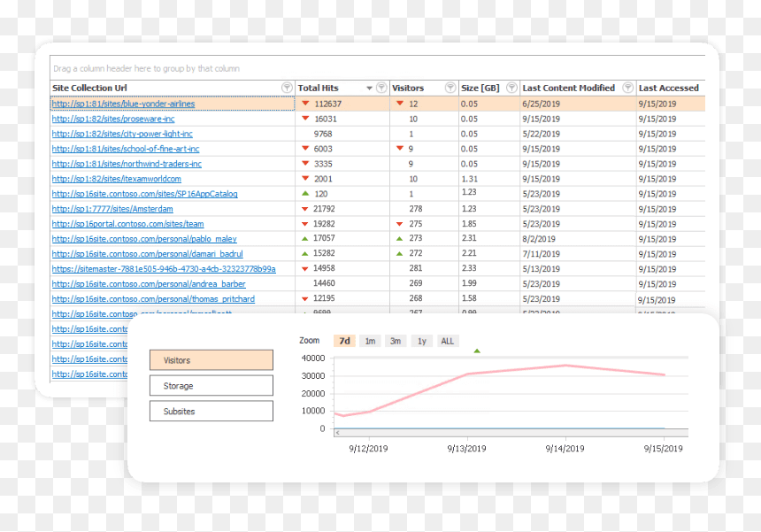Screen dimensions: 761x532
Task: Open filter icon on Visitors column header
Action: tap(450, 88)
